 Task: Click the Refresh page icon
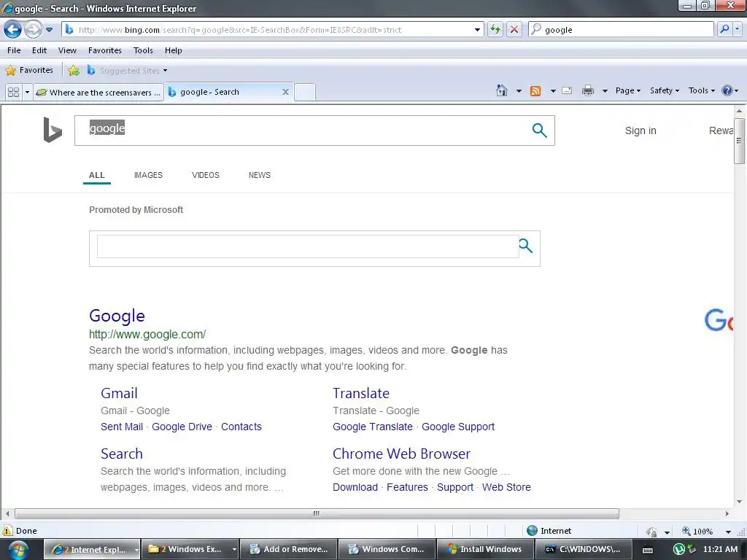point(495,29)
